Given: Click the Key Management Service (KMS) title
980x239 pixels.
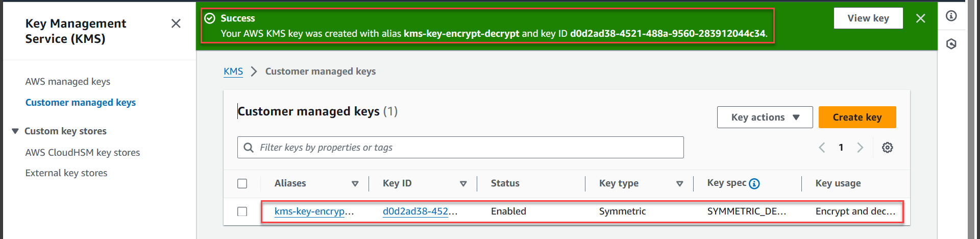Looking at the screenshot, I should click(76, 31).
